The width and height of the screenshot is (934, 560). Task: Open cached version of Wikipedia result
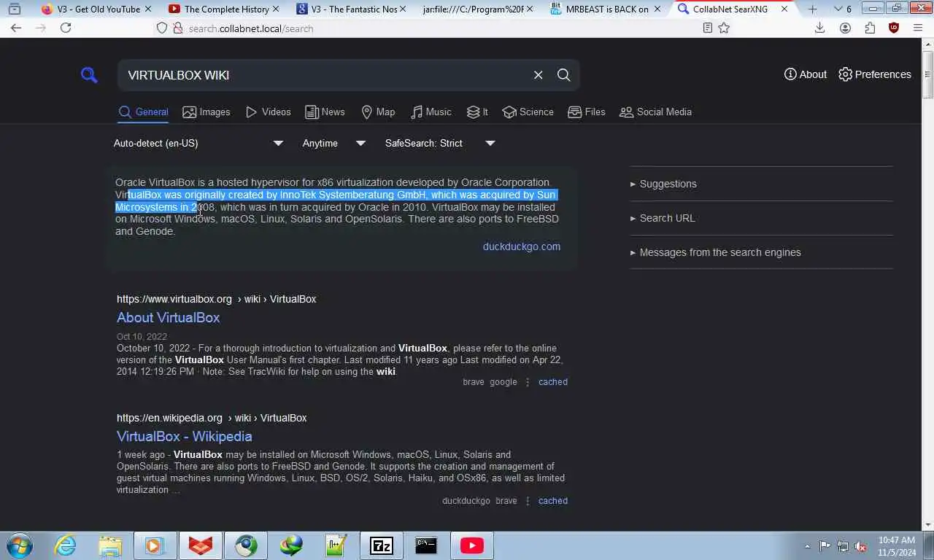click(553, 501)
